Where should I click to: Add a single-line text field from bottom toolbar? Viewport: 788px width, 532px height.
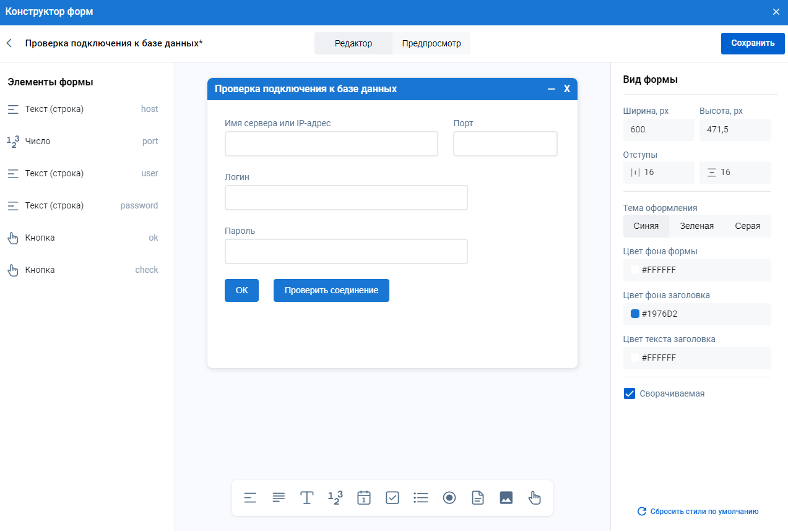[250, 498]
